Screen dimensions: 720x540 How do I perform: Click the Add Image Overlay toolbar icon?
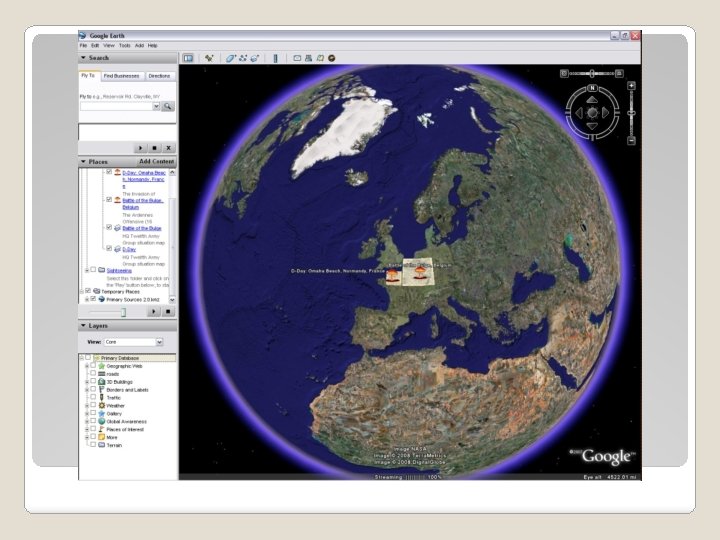point(255,58)
